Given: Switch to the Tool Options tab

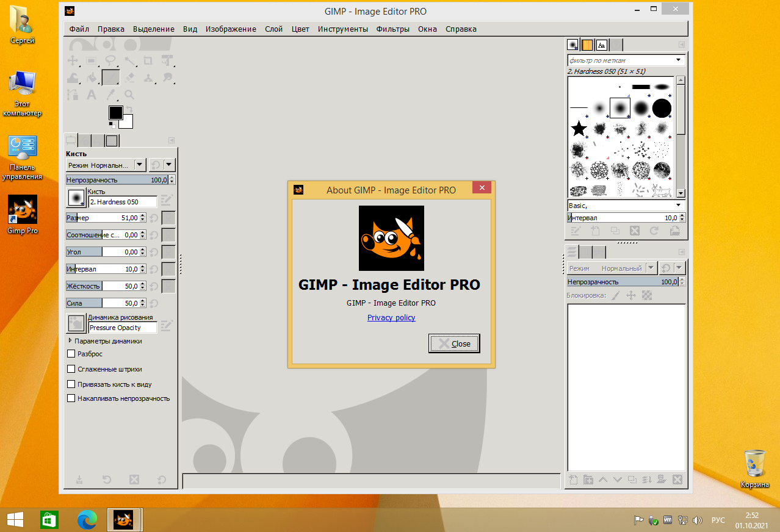Looking at the screenshot, I should [x=71, y=140].
